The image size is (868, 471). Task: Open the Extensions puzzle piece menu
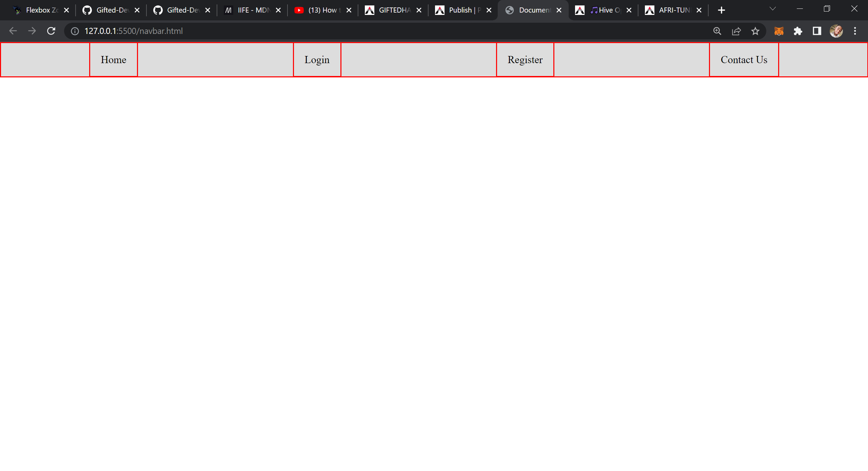coord(798,31)
